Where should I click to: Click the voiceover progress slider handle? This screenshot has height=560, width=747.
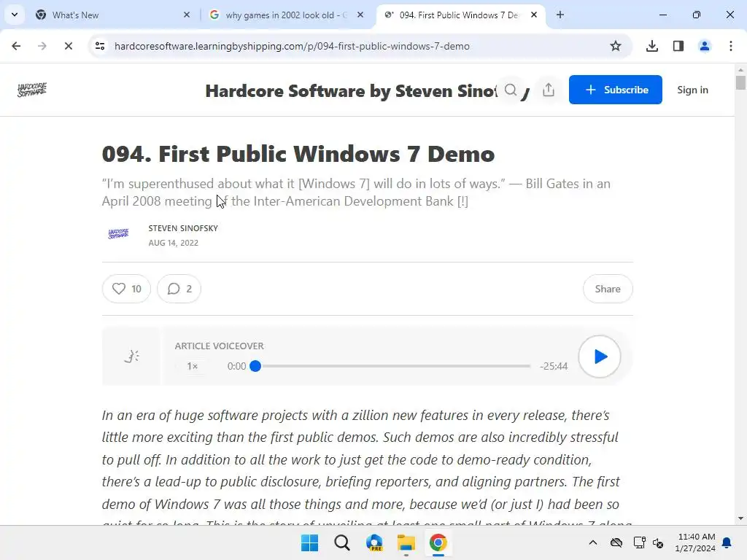click(255, 366)
